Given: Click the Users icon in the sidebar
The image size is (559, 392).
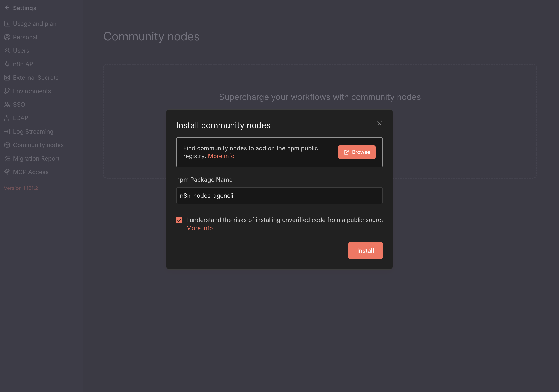Looking at the screenshot, I should coord(7,50).
